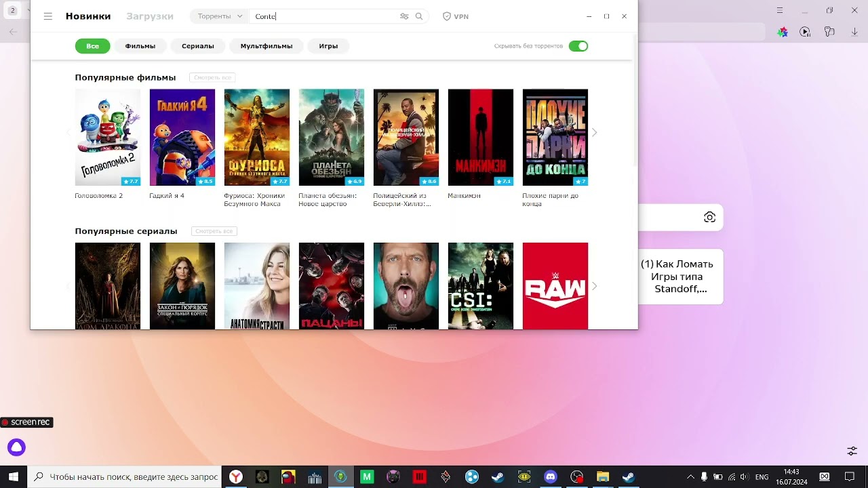Open the 'Головоломка 2' movie poster
This screenshot has width=868, height=488.
[x=108, y=138]
